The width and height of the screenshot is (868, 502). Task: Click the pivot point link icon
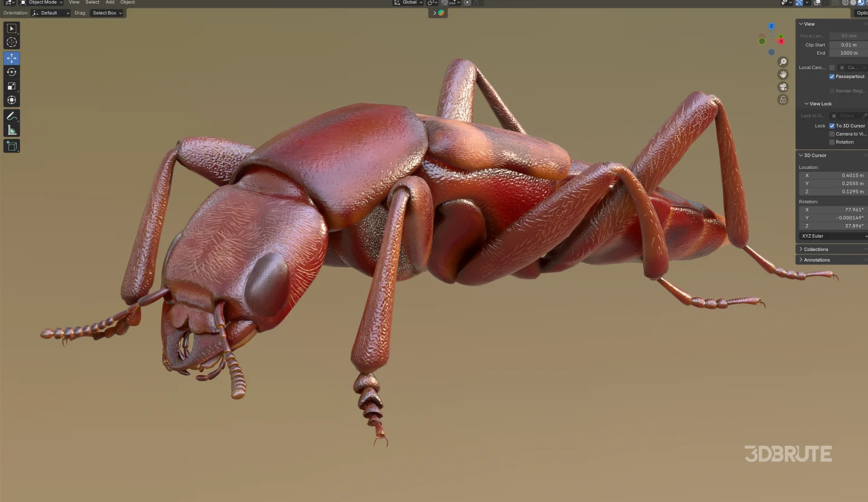click(x=432, y=2)
